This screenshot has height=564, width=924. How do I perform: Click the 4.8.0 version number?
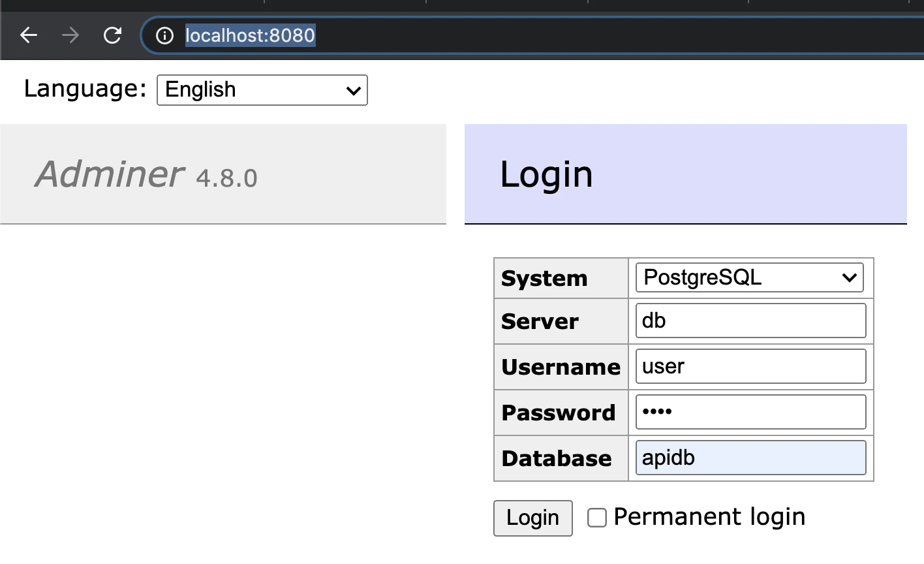coord(226,178)
